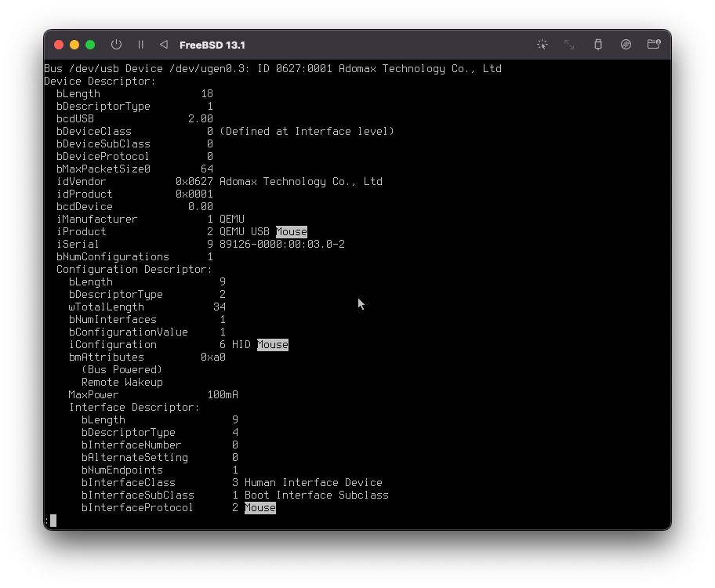715x588 pixels.
Task: Click the resize display arrows icon
Action: pyautogui.click(x=570, y=45)
